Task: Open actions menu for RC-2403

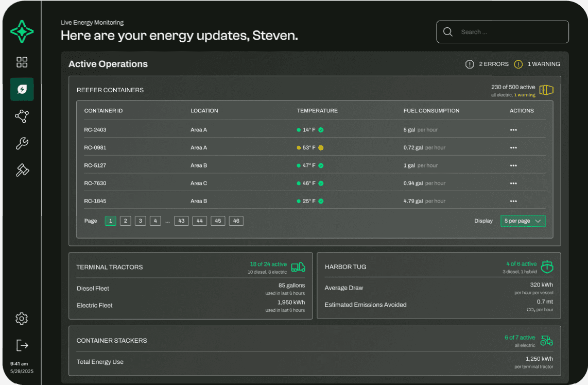Action: pyautogui.click(x=513, y=130)
